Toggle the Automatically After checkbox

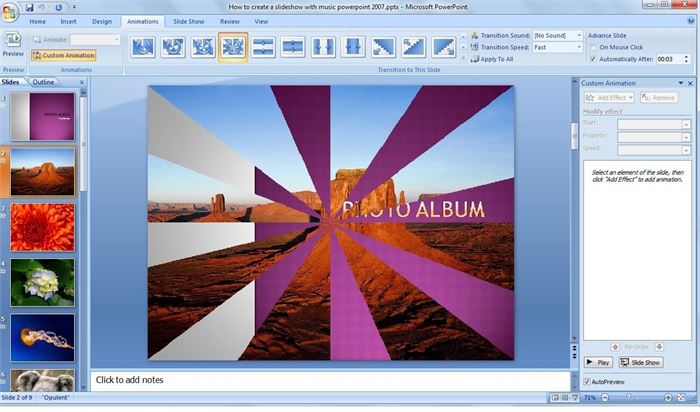[x=593, y=59]
